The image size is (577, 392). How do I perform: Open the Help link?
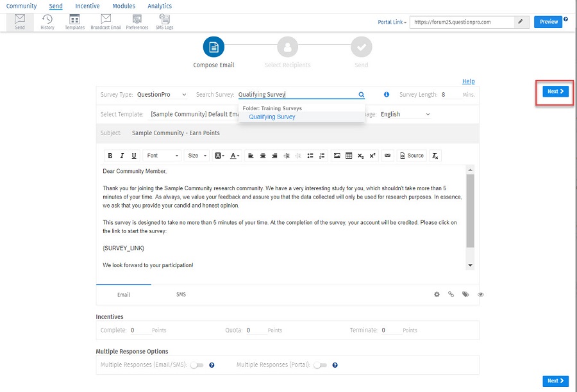(469, 81)
